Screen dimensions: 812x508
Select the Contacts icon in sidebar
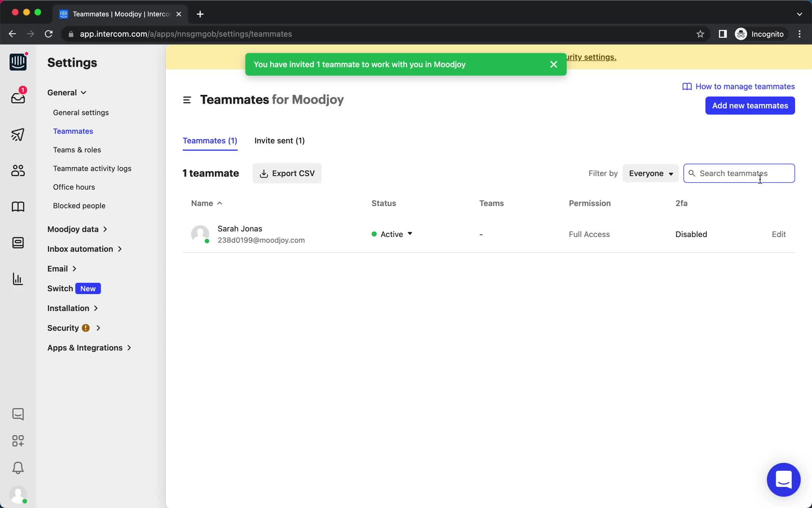coord(17,171)
